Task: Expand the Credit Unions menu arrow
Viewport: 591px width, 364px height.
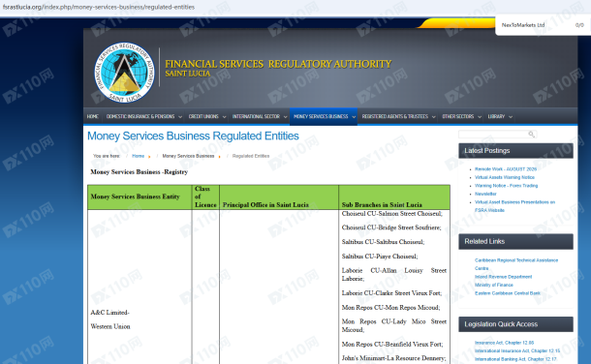Action: (224, 117)
